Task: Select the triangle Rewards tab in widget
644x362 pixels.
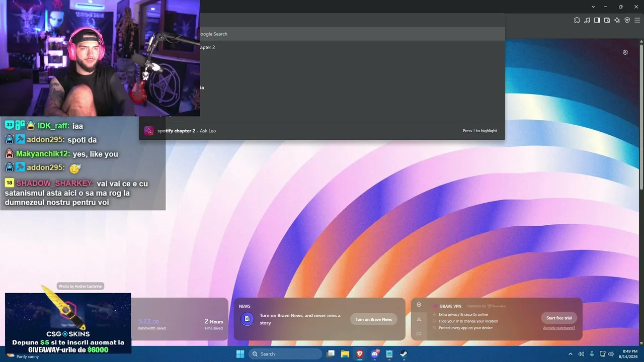Action: 419,319
